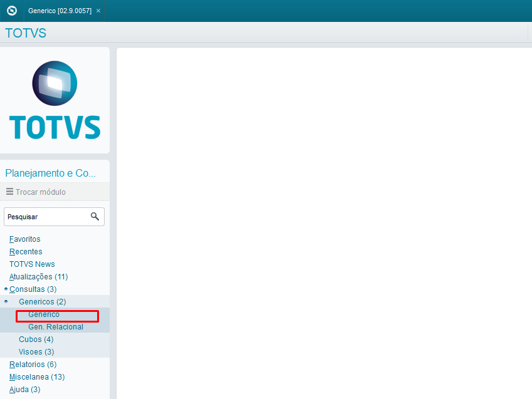Close the Generico [02.9.0057] tab
This screenshot has width=532, height=399.
point(98,11)
